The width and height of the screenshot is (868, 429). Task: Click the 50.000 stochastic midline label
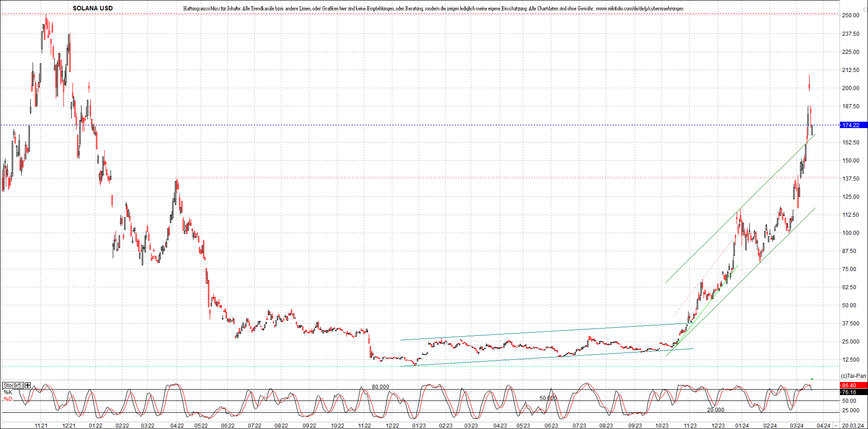[x=548, y=398]
